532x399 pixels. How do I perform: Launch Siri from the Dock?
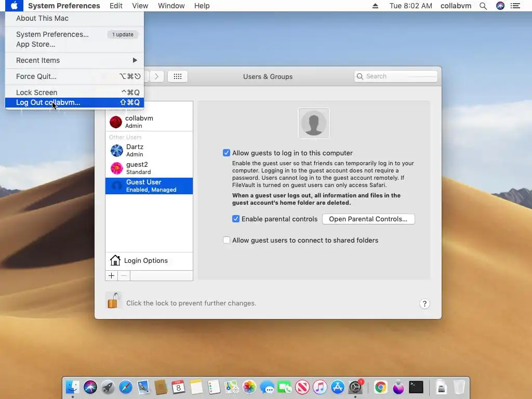[90, 387]
